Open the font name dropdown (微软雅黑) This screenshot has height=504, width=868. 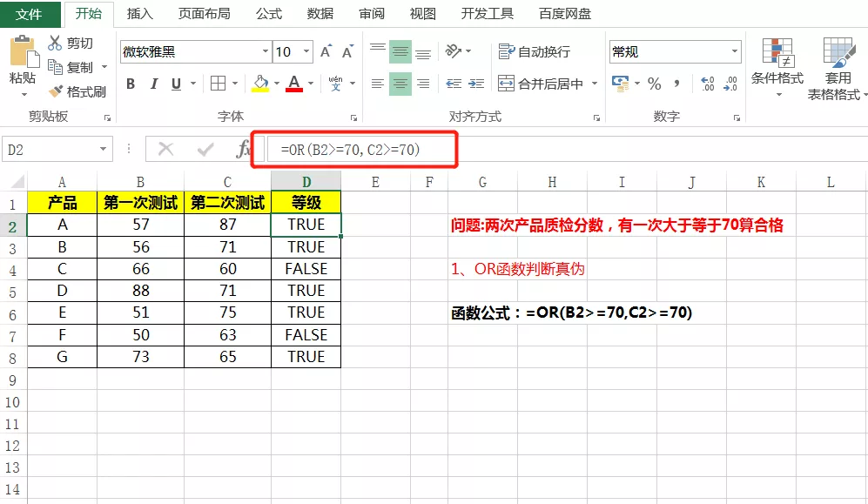coord(266,51)
